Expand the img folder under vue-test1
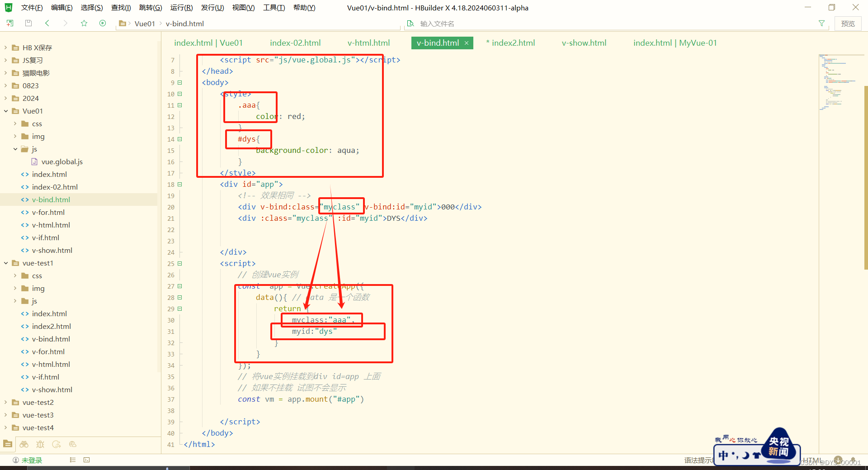The width and height of the screenshot is (868, 470). coord(15,288)
